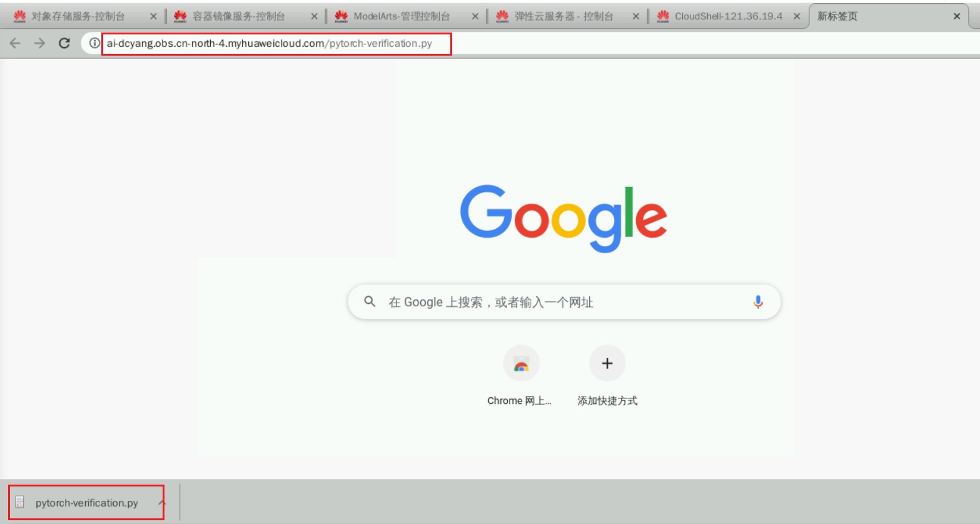Viewport: 980px width, 524px height.
Task: Click the Google logo
Action: 563,218
